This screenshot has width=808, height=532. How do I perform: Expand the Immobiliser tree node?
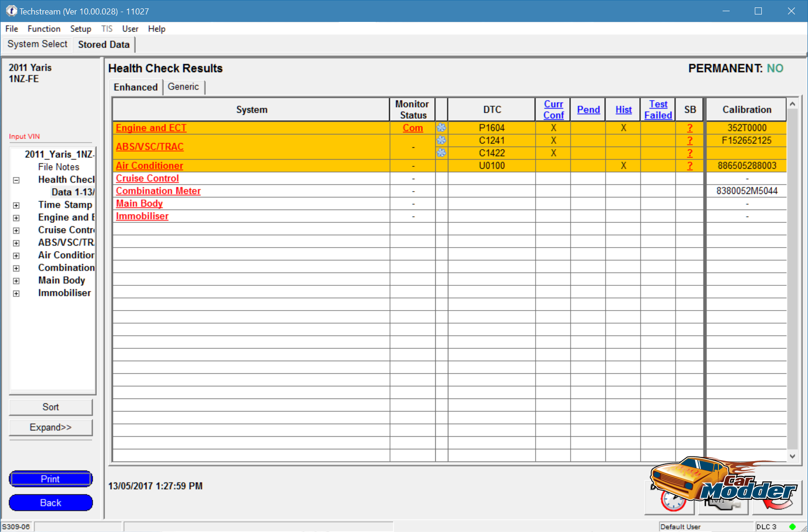(x=16, y=293)
